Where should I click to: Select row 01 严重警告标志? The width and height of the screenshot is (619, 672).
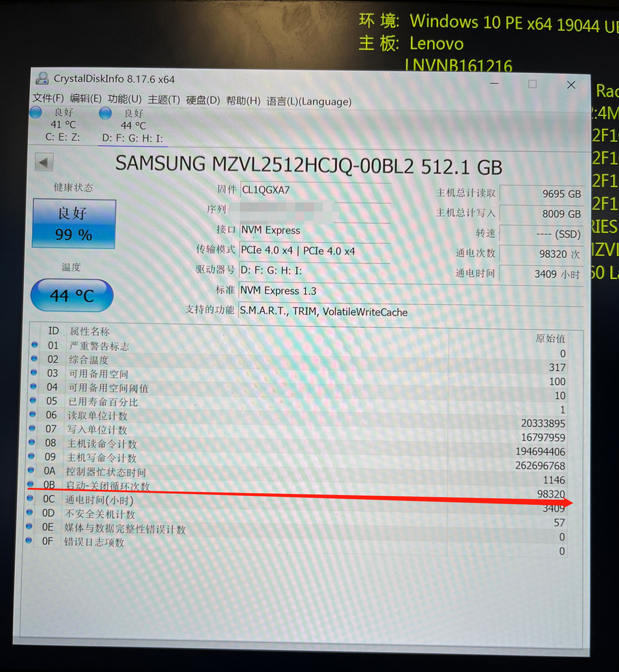[x=299, y=349]
